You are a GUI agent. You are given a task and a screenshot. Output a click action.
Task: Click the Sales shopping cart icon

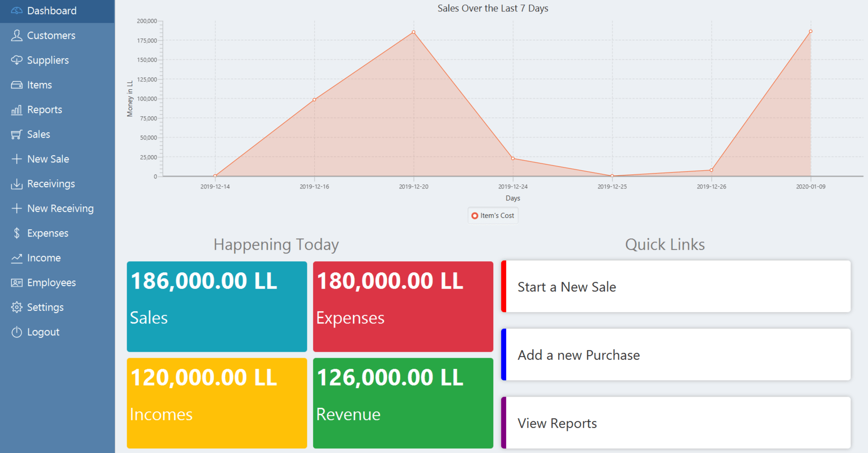[x=16, y=135]
